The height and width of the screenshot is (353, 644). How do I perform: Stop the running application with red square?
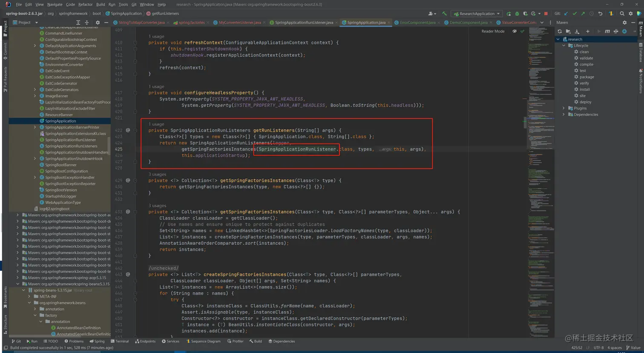(x=546, y=14)
